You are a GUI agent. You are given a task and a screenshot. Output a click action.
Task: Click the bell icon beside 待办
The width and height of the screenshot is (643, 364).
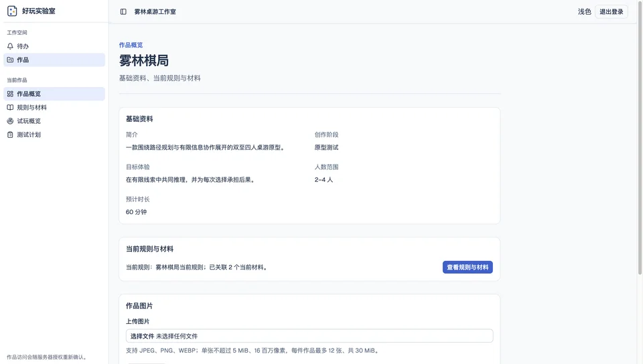click(10, 46)
